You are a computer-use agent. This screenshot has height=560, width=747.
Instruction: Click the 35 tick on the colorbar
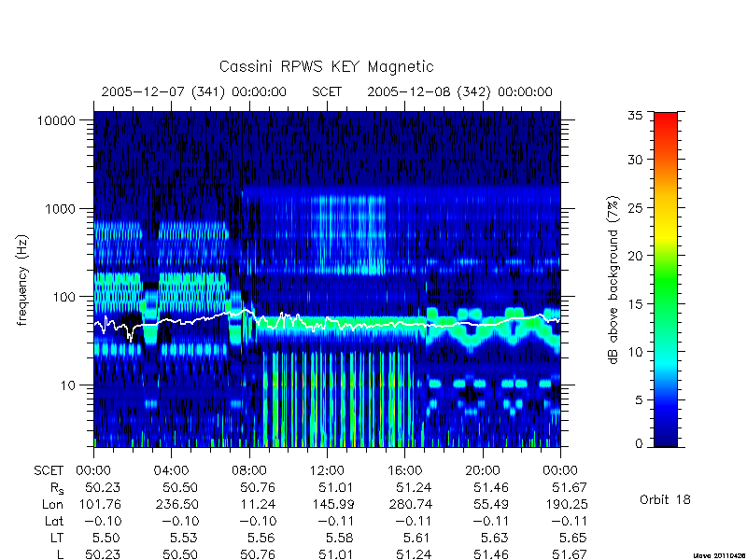[x=635, y=115]
